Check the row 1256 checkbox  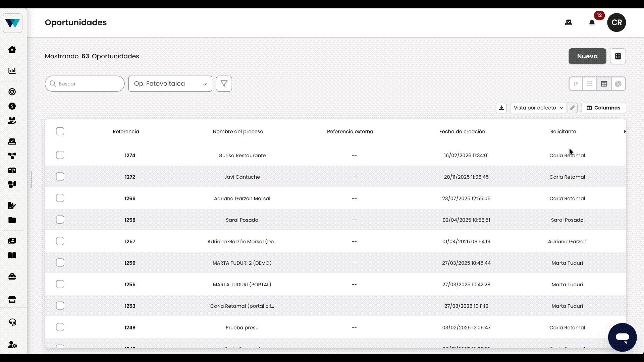[60, 262]
